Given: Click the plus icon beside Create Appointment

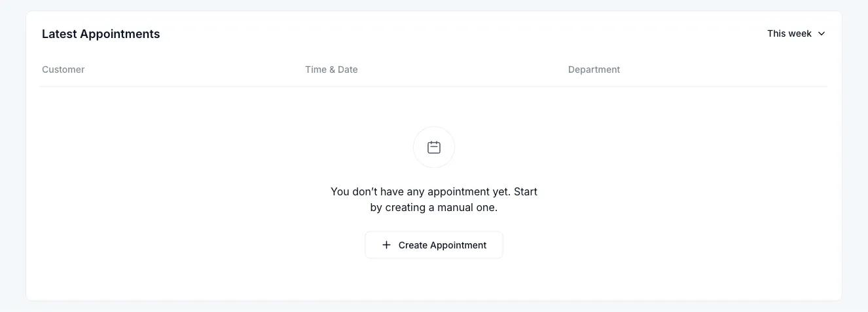Looking at the screenshot, I should (x=386, y=245).
